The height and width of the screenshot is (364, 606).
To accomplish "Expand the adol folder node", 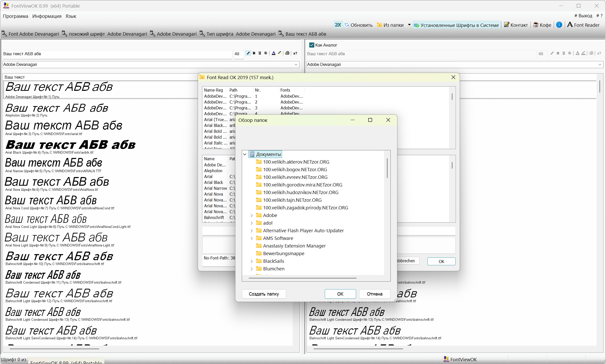I will pos(252,223).
